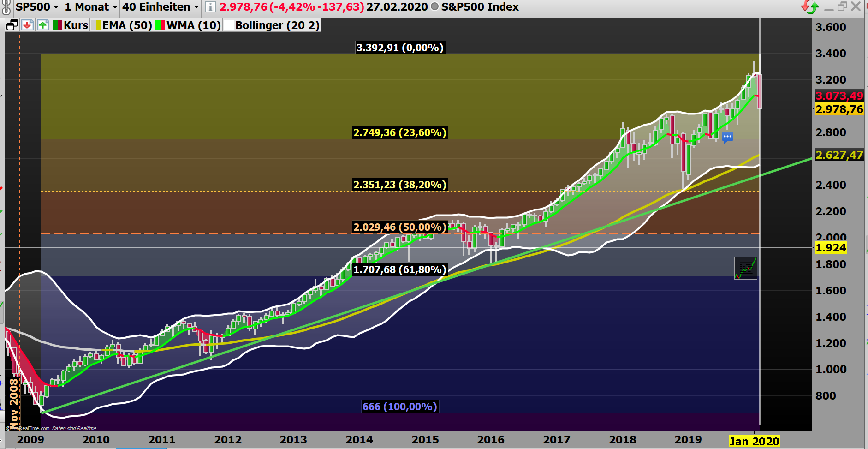Click the chain link group icon
Viewport: 868px width, 449px height.
click(x=6, y=7)
